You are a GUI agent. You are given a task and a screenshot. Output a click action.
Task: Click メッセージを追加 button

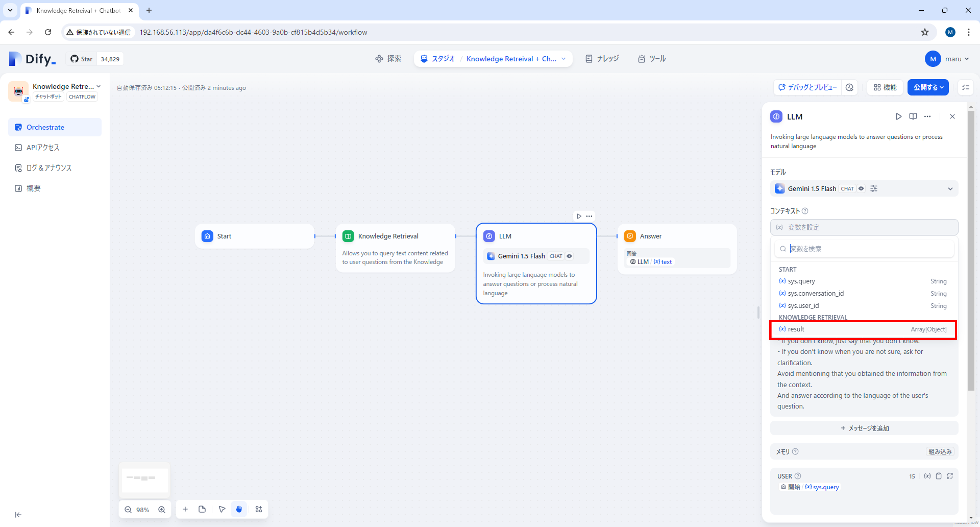864,428
